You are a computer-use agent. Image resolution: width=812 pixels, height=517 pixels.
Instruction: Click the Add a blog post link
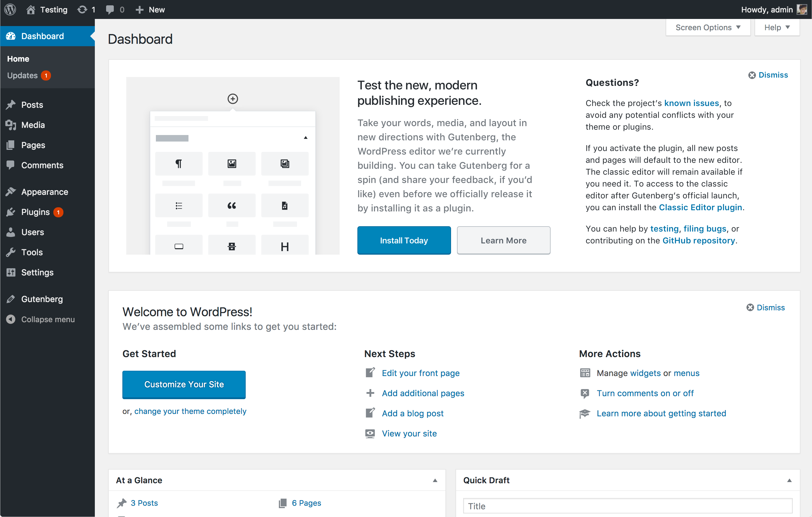point(413,414)
